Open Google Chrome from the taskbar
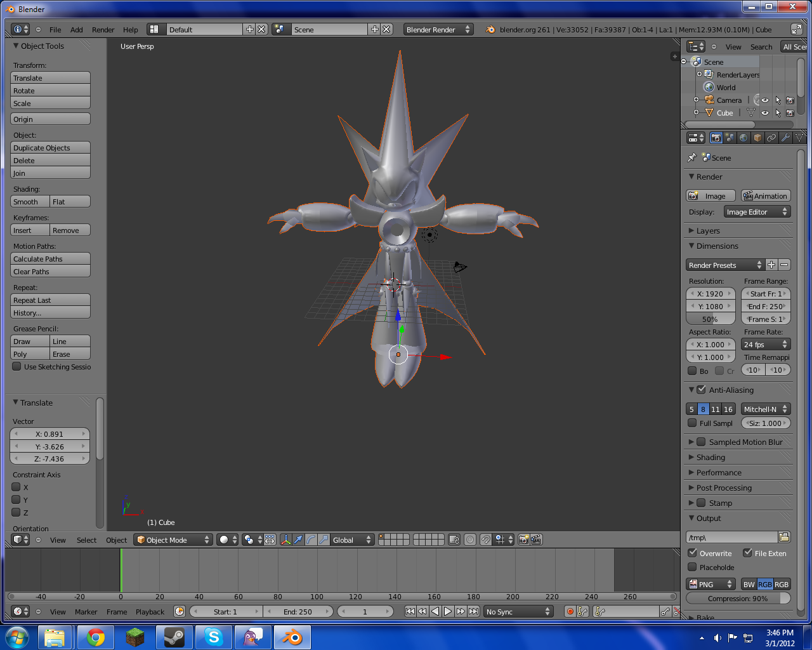Viewport: 812px width, 650px height. (x=96, y=637)
